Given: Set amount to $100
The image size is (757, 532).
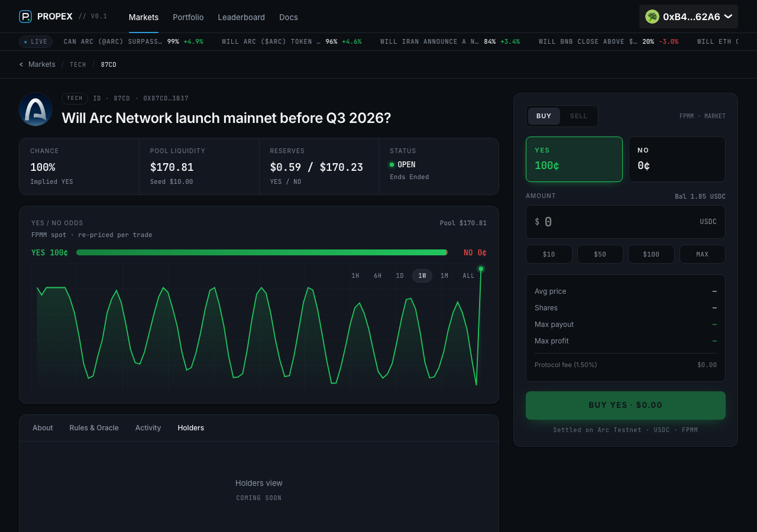Looking at the screenshot, I should point(651,254).
